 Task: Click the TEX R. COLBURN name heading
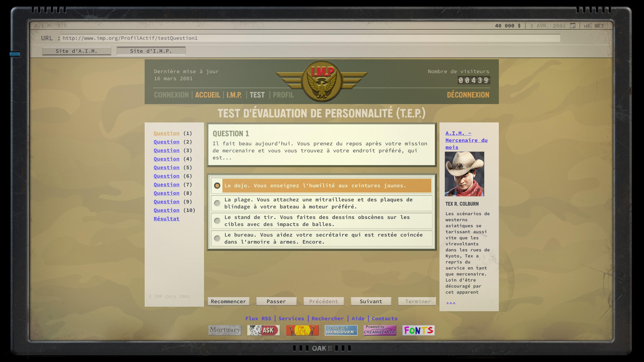[x=462, y=204]
